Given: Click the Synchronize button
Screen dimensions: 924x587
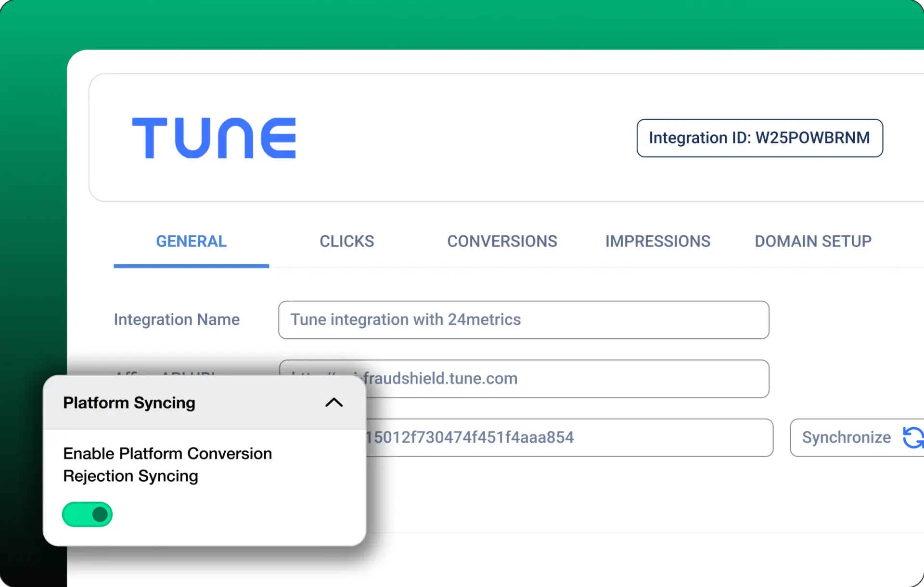Looking at the screenshot, I should point(856,438).
